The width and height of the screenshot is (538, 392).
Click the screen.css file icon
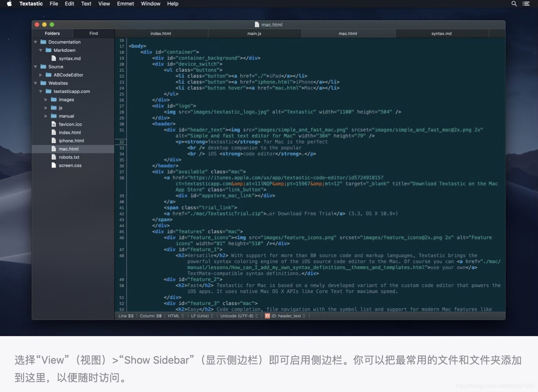pyautogui.click(x=53, y=165)
